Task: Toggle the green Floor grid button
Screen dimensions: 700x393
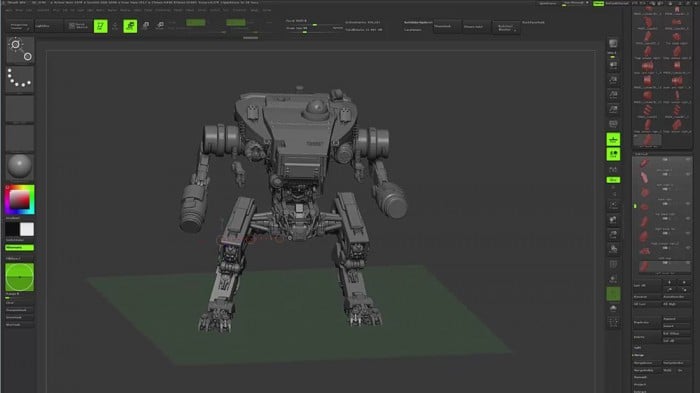Action: pos(613,139)
